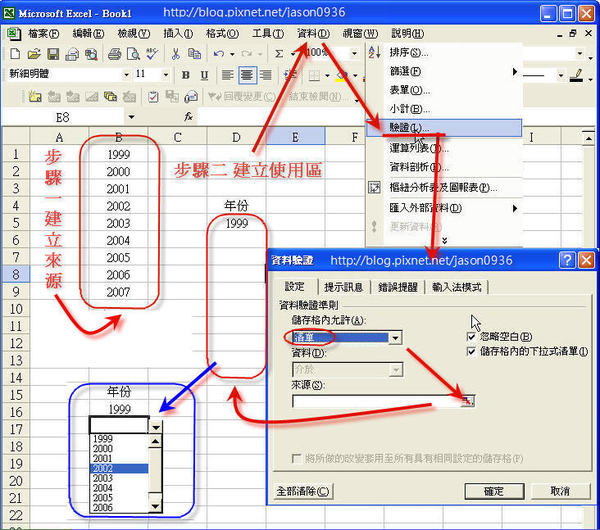600x530 pixels.
Task: Click the Print icon in toolbar
Action: coord(114,54)
